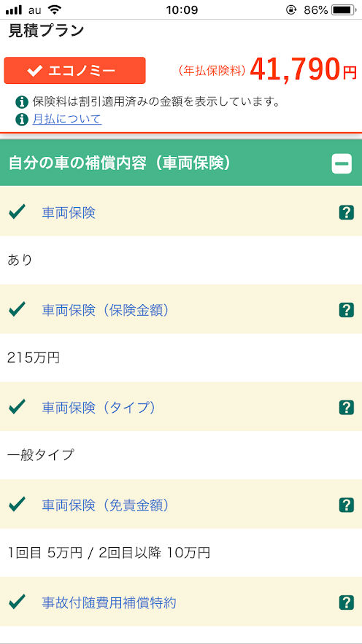Tap the 41,790円 annual premium amount
The width and height of the screenshot is (362, 644).
pyautogui.click(x=303, y=70)
